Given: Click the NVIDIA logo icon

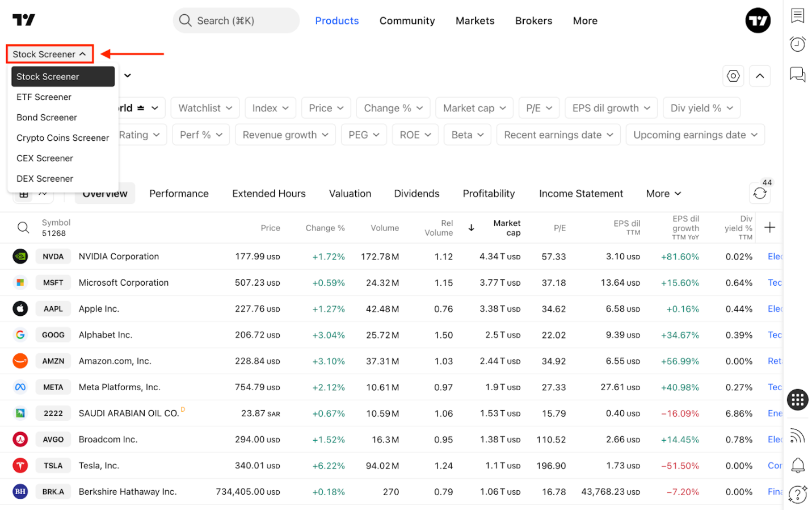Looking at the screenshot, I should tap(20, 256).
